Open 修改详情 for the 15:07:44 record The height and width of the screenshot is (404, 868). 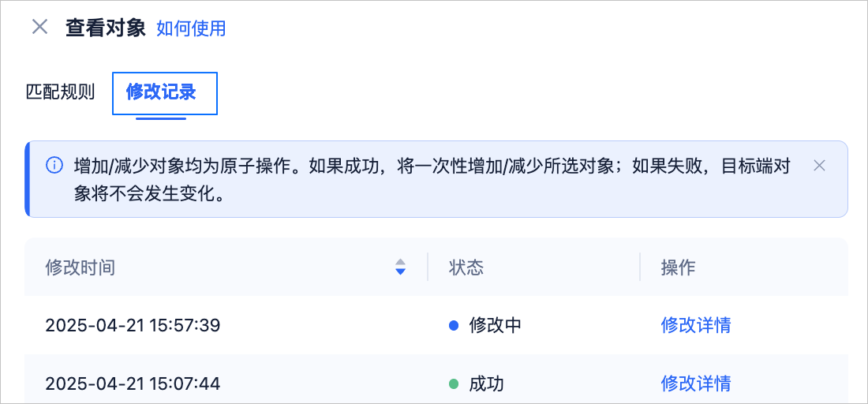(696, 383)
